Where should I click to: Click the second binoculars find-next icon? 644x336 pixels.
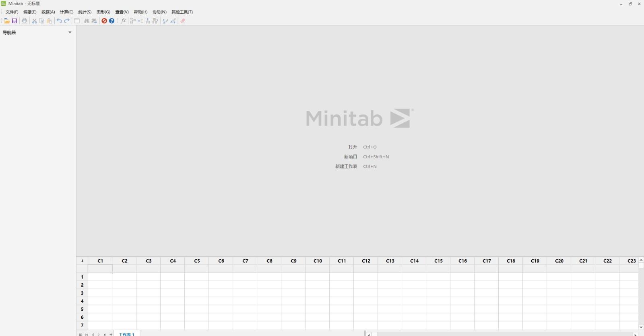[x=94, y=21]
